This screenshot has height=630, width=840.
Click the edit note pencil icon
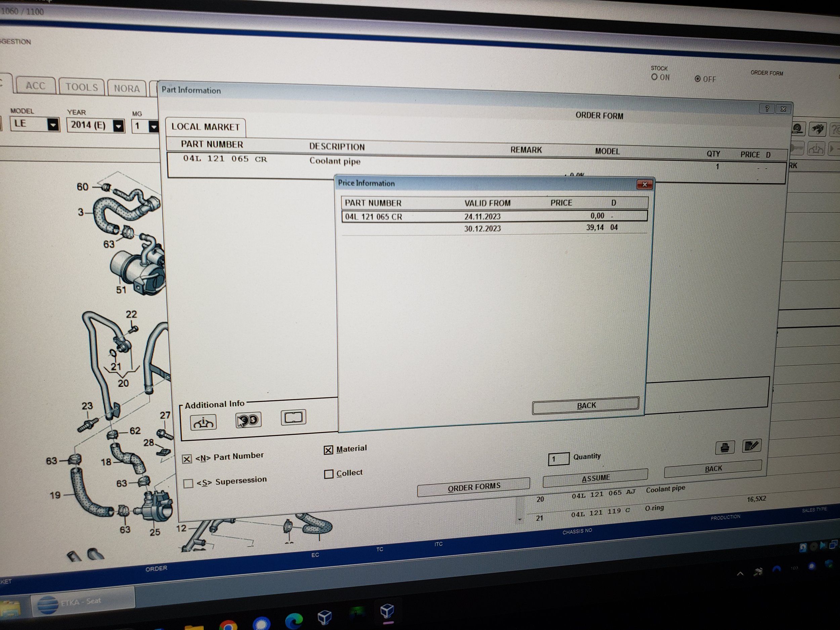tap(751, 446)
